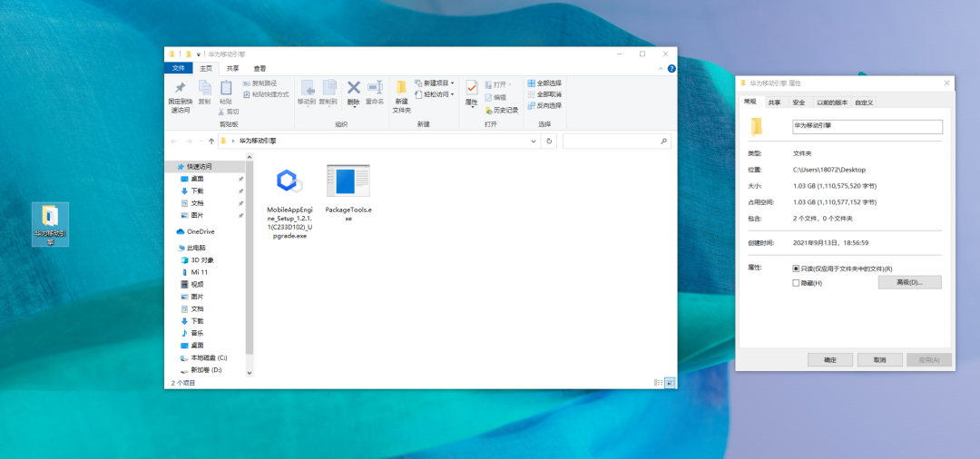Toggle the 只读 (read-only) checkbox
Image resolution: width=980 pixels, height=459 pixels.
(x=796, y=269)
